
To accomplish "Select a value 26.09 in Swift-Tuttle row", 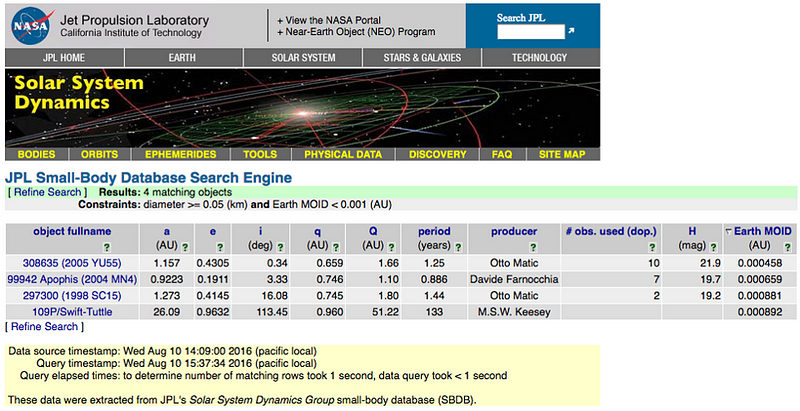I will click(x=167, y=312).
